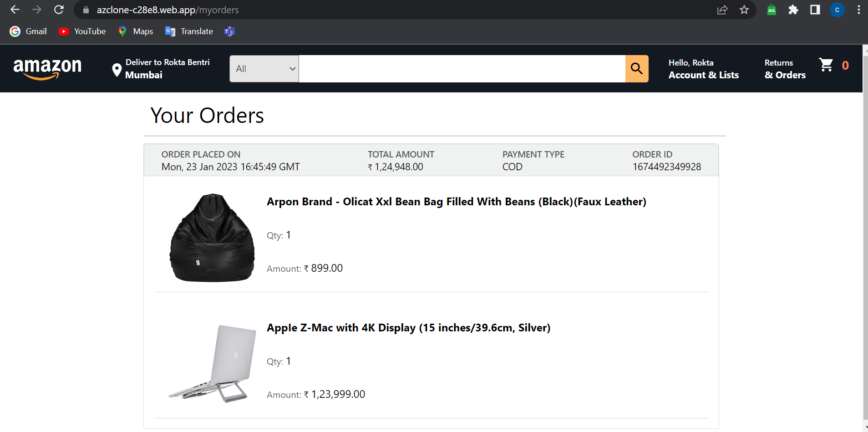Viewport: 868px width, 432px height.
Task: Open YouTube from the bookmarks bar
Action: [82, 31]
